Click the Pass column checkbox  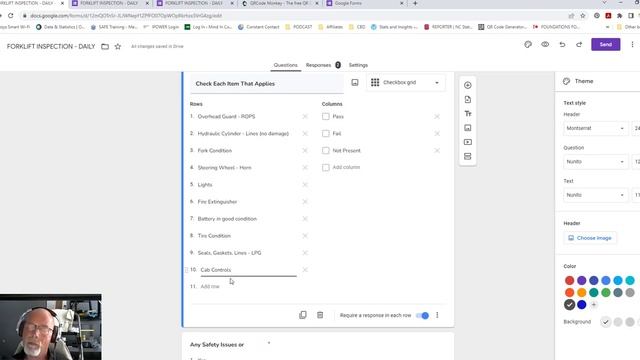coord(325,117)
